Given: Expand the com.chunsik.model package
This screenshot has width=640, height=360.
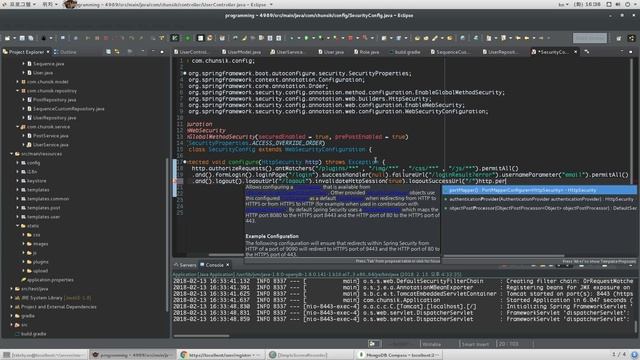Looking at the screenshot, I should point(18,82).
